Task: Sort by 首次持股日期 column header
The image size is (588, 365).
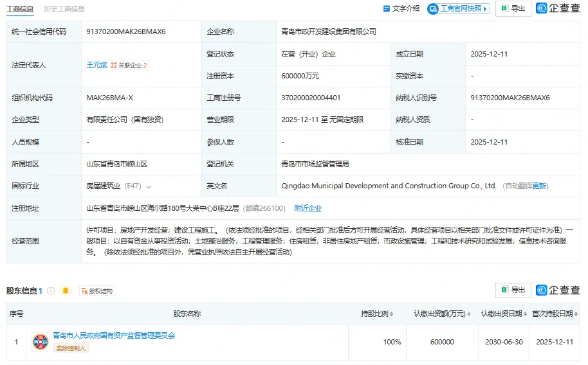Action: [553, 314]
